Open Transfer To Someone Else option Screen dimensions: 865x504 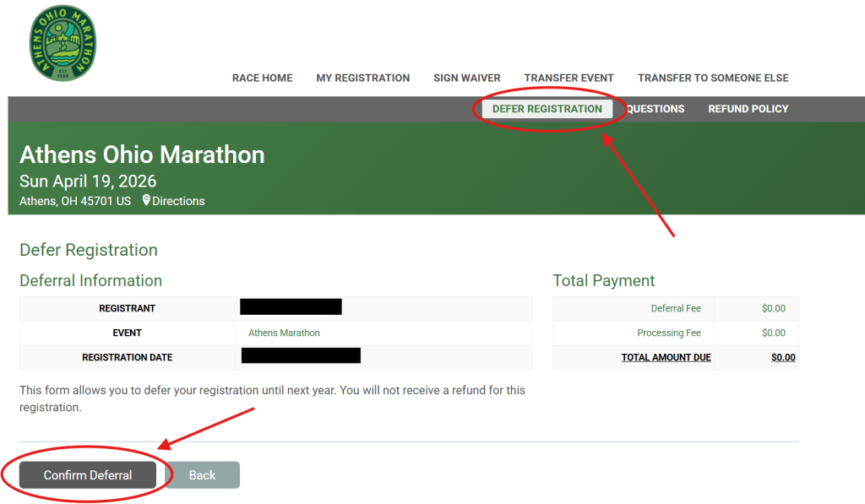click(x=712, y=78)
